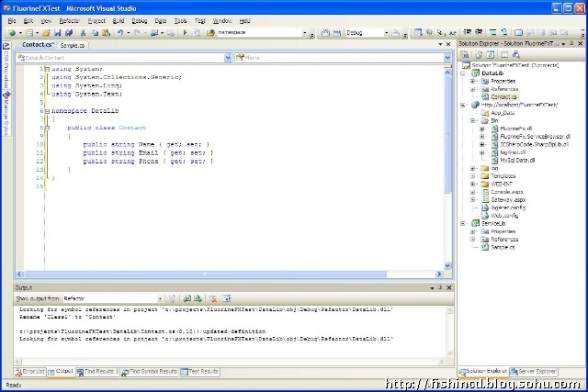Select Sample.cs under ServiceLib project
This screenshot has height=392, width=588.
(503, 247)
